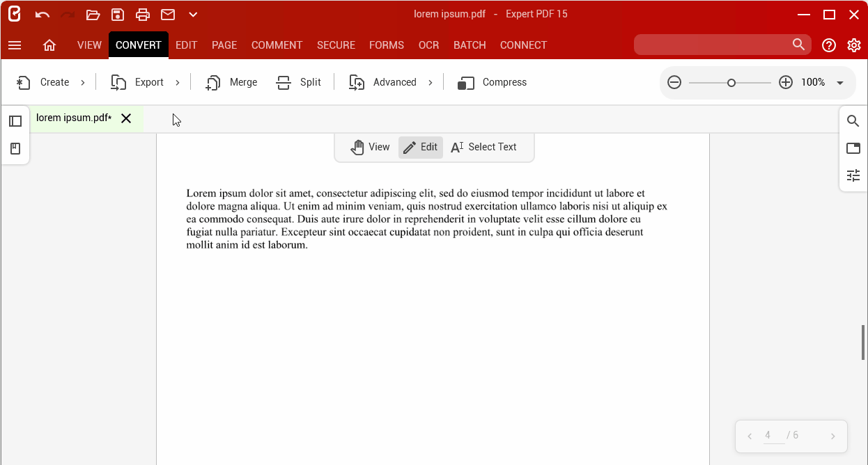Click the Split button
This screenshot has width=868, height=465.
point(299,82)
